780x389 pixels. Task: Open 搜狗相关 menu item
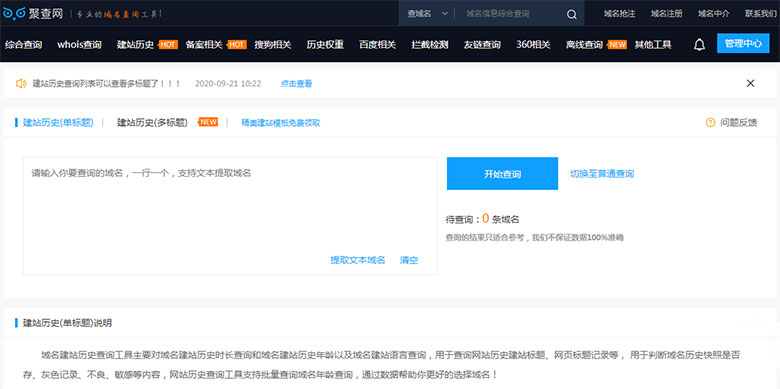pos(273,45)
